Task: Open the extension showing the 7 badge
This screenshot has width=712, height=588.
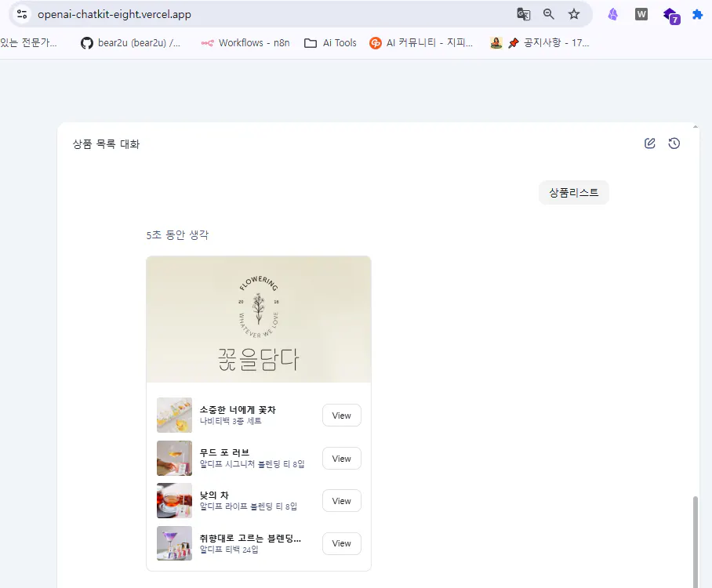Action: (x=670, y=14)
